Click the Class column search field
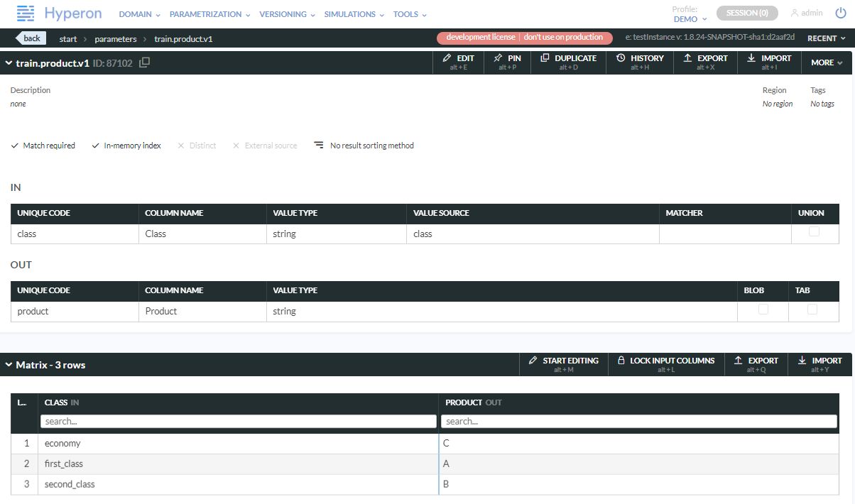 point(238,422)
